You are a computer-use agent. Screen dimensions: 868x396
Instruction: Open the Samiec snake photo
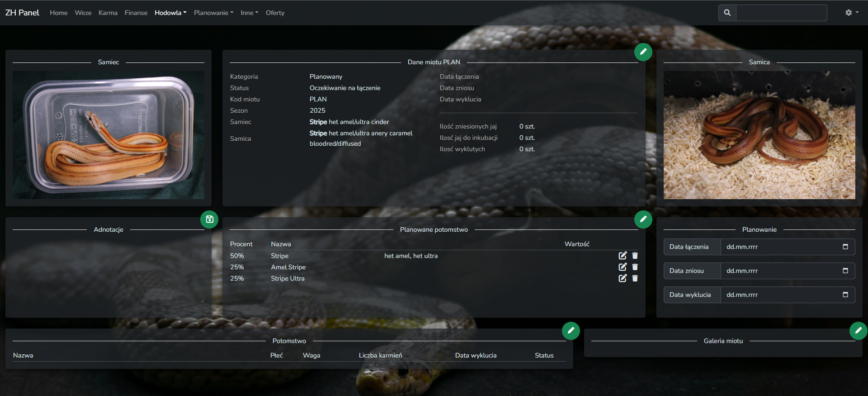tap(108, 135)
